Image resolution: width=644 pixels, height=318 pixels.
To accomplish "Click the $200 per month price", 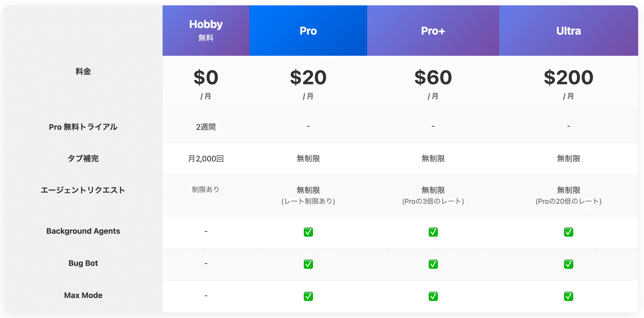I will click(x=568, y=78).
